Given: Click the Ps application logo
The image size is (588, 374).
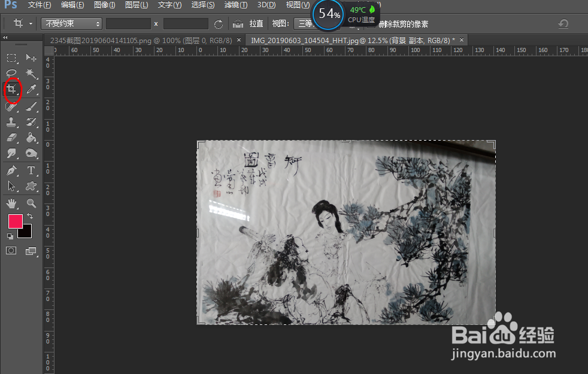Looking at the screenshot, I should click(11, 5).
